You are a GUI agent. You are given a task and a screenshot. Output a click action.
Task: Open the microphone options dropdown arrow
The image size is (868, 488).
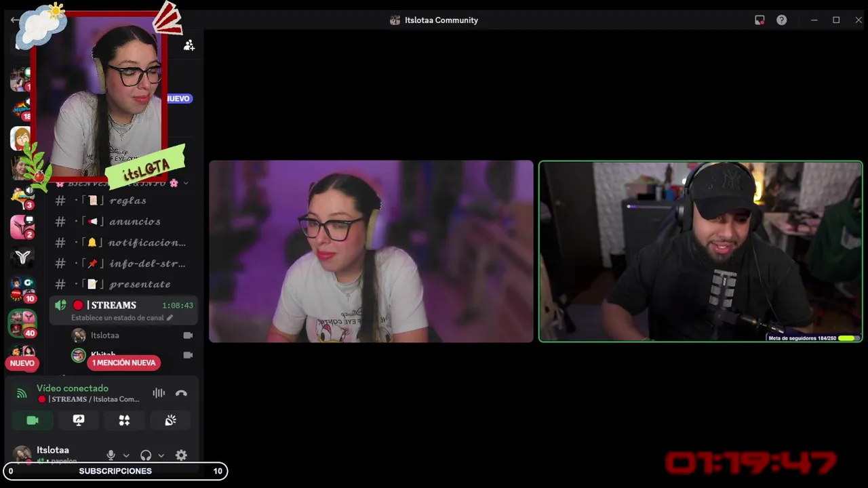click(126, 455)
